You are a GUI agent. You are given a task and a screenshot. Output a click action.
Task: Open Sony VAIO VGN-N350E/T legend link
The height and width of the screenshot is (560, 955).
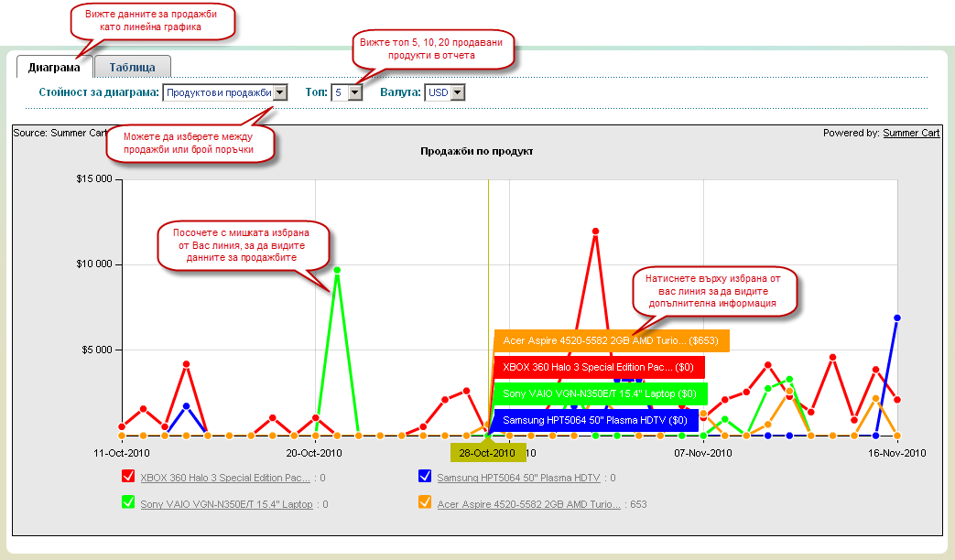pos(226,504)
